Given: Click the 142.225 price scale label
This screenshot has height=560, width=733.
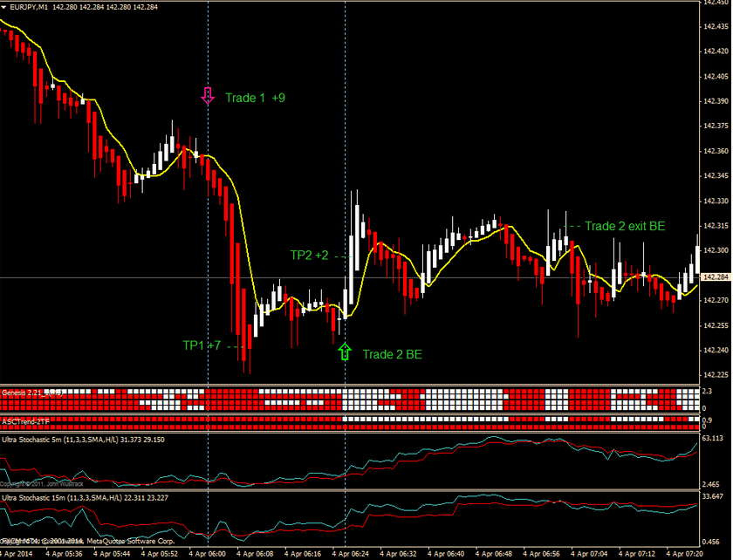Looking at the screenshot, I should tap(716, 375).
